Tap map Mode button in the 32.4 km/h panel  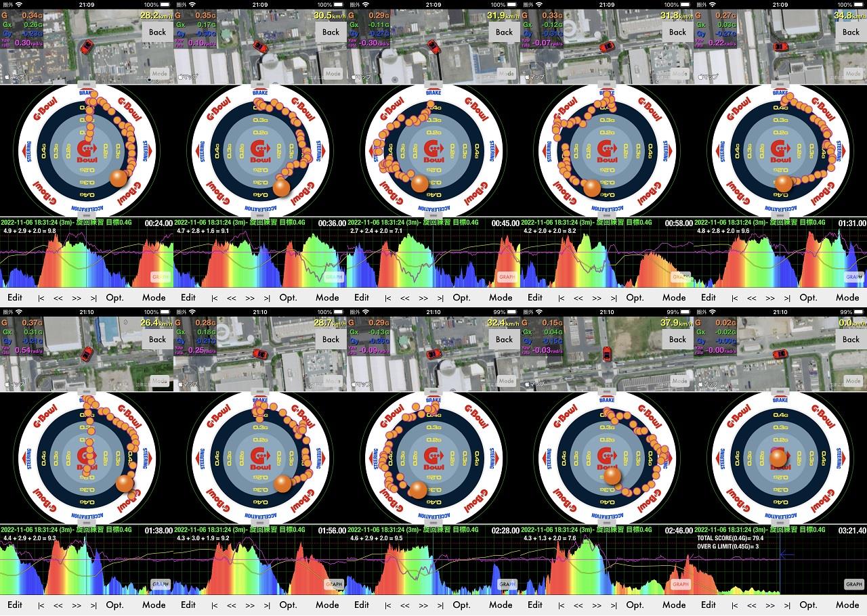[x=507, y=381]
